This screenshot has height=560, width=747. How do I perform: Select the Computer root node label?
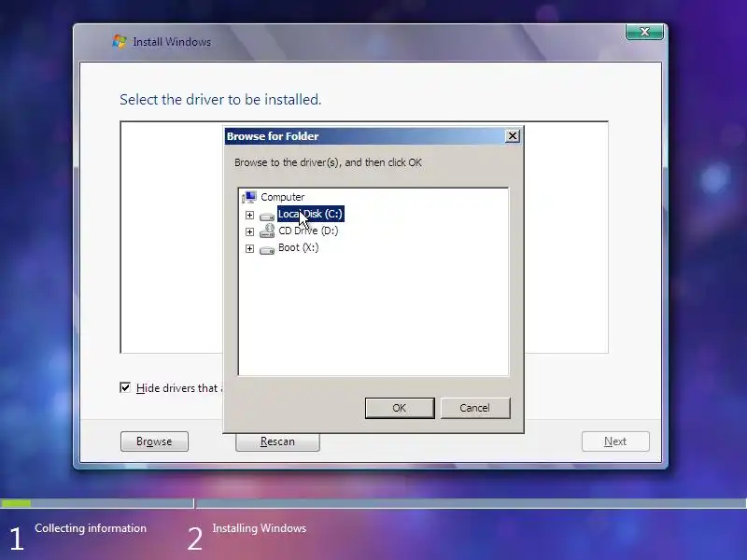point(283,197)
